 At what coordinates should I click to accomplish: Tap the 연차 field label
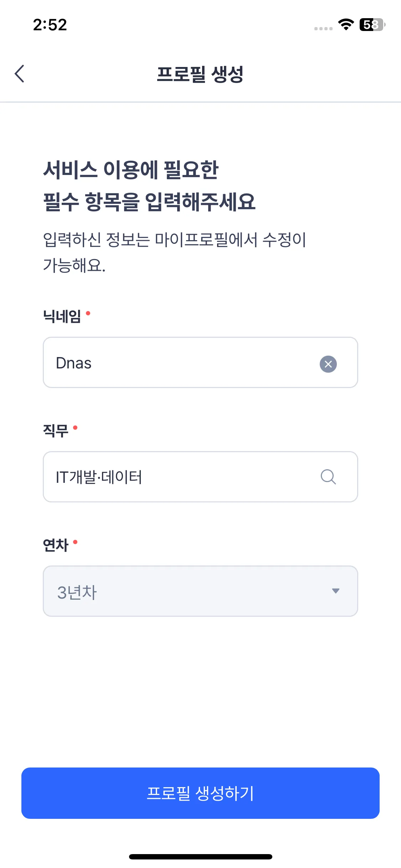coord(56,545)
